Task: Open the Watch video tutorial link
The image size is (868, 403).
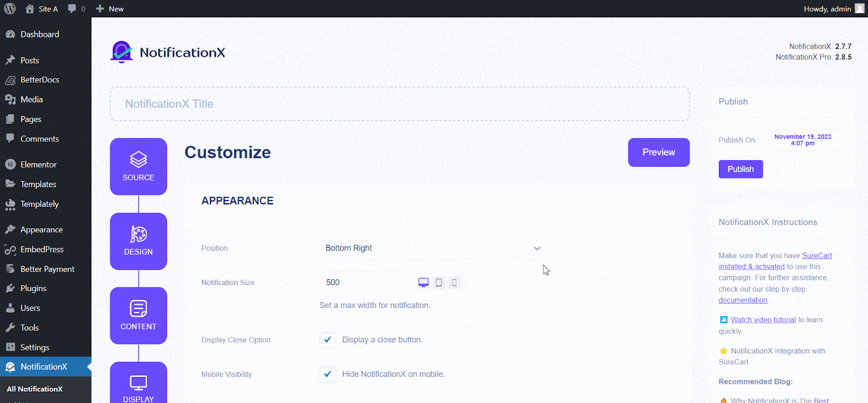Action: tap(763, 320)
